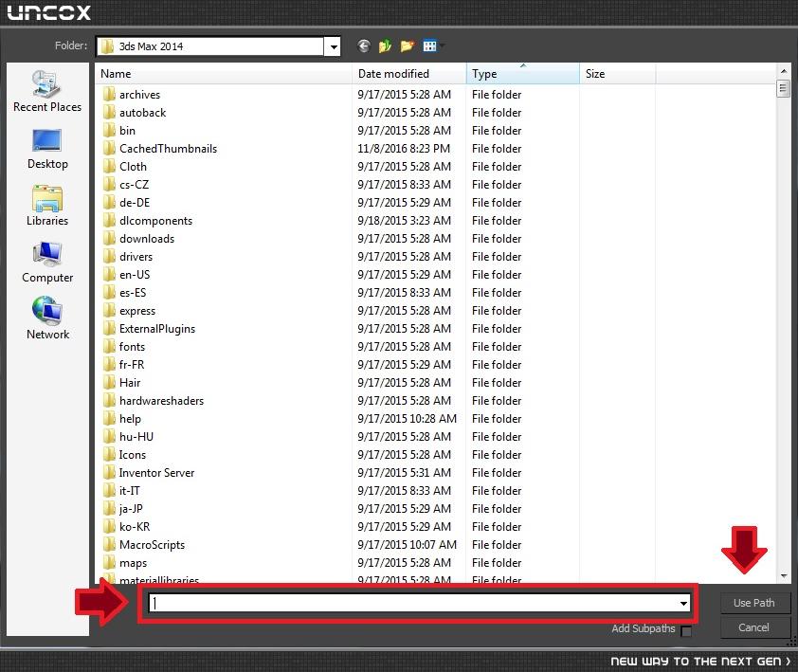Go back to last folder visited
This screenshot has width=798, height=672.
click(x=363, y=46)
